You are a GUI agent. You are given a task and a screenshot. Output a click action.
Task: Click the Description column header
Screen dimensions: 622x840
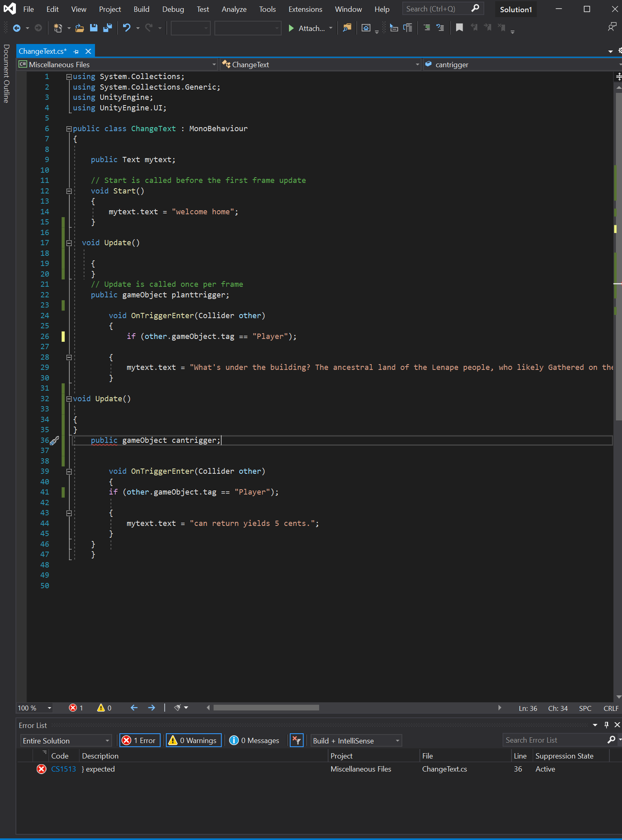[x=100, y=756]
